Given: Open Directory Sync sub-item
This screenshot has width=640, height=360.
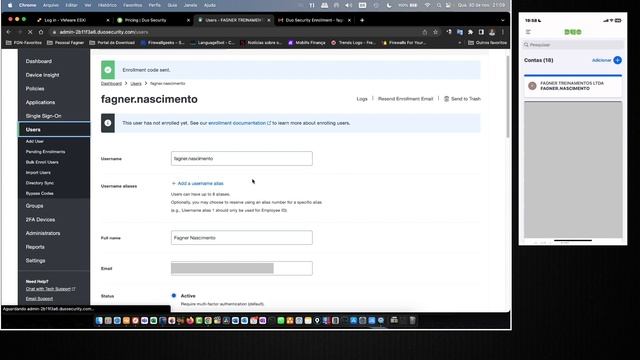Looking at the screenshot, I should pyautogui.click(x=40, y=183).
